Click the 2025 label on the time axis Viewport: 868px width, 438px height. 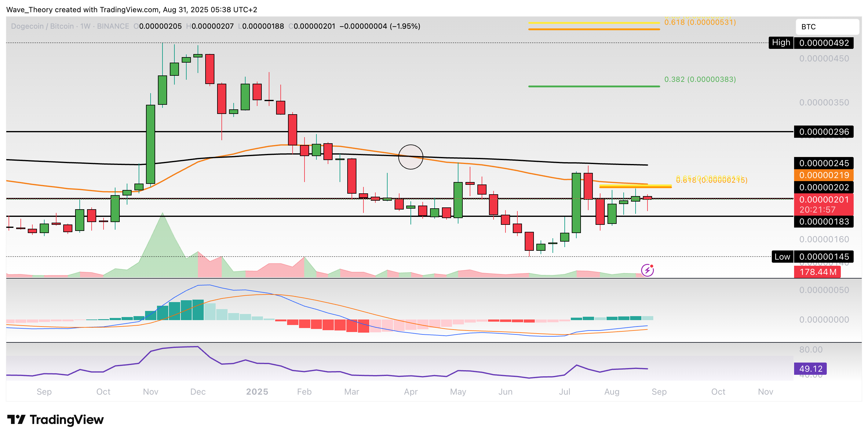257,392
